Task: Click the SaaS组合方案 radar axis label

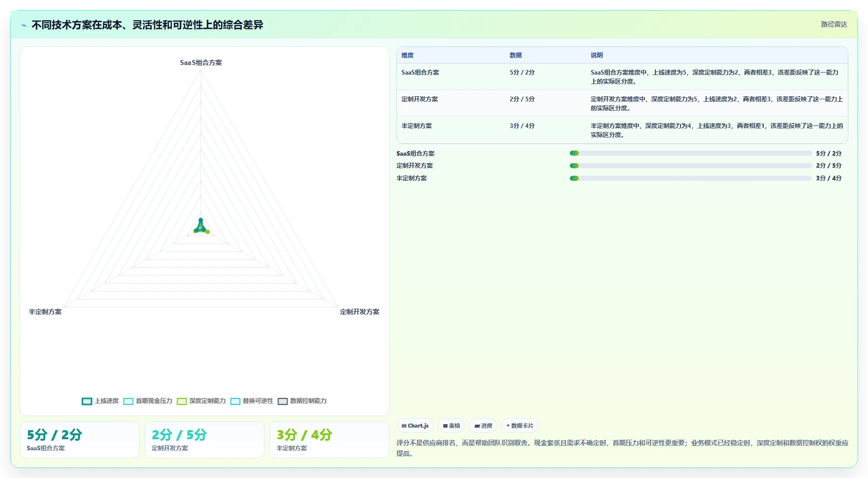Action: [x=201, y=62]
